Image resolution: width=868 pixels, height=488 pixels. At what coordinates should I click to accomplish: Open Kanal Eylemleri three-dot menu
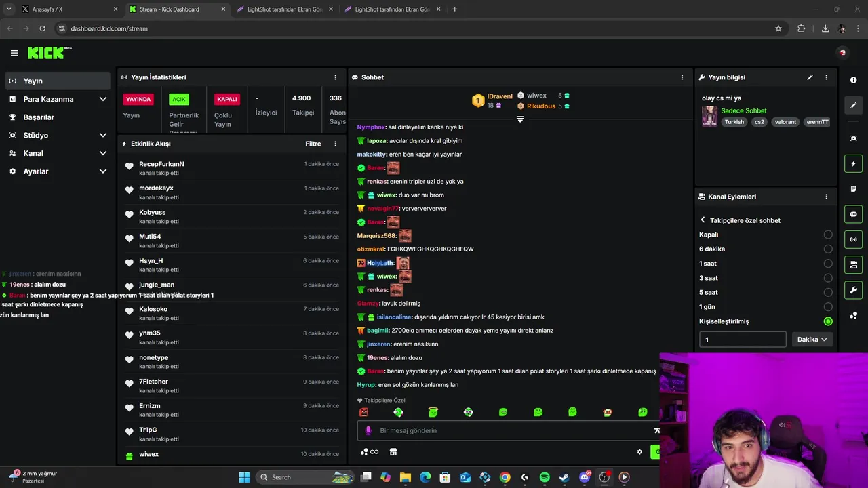click(826, 197)
